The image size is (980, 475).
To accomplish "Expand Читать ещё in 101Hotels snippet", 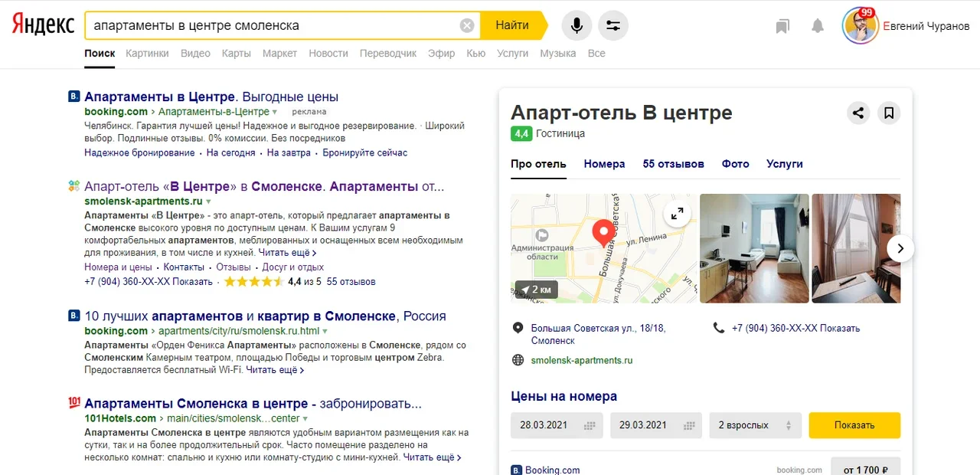I will [433, 457].
